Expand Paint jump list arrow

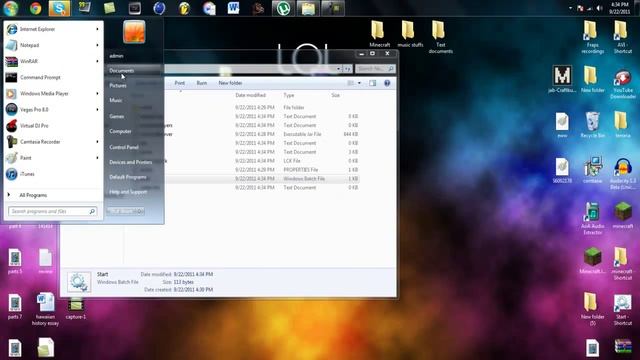point(97,158)
